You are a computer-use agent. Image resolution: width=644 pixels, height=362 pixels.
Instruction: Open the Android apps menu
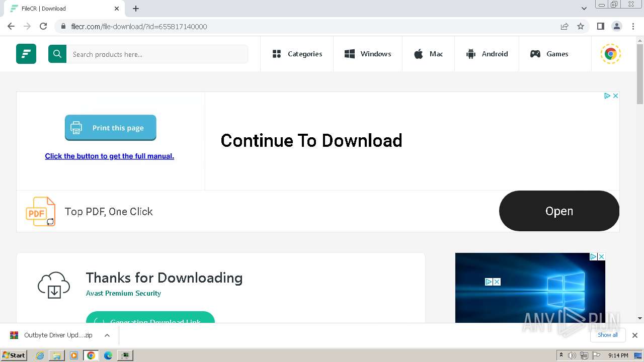tap(487, 54)
